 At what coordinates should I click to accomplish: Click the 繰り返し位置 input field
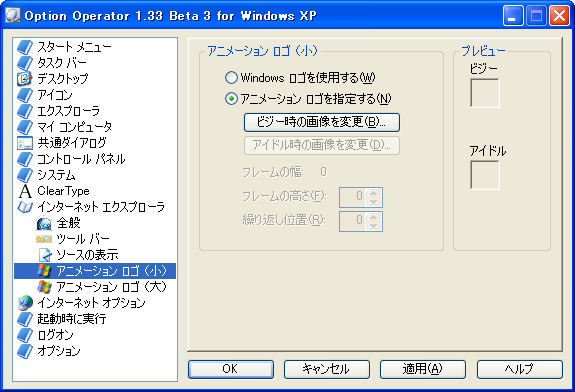353,221
